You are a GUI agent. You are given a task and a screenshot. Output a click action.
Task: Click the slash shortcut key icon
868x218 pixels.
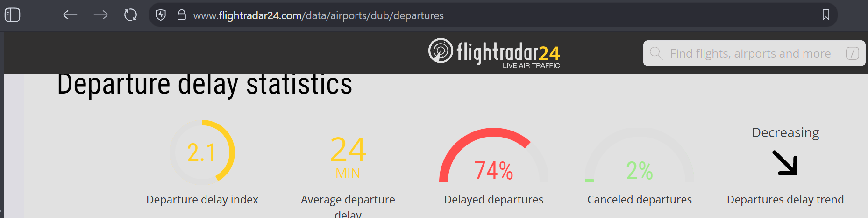click(852, 53)
